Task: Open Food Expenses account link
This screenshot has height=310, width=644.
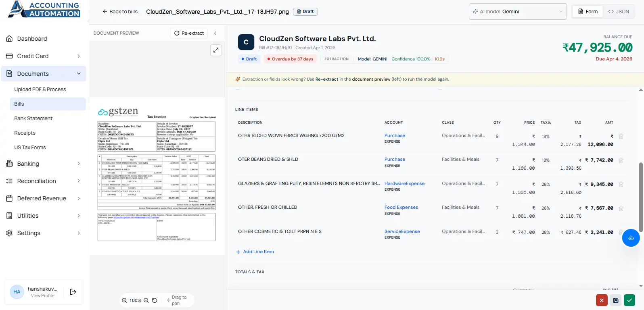Action: click(401, 207)
